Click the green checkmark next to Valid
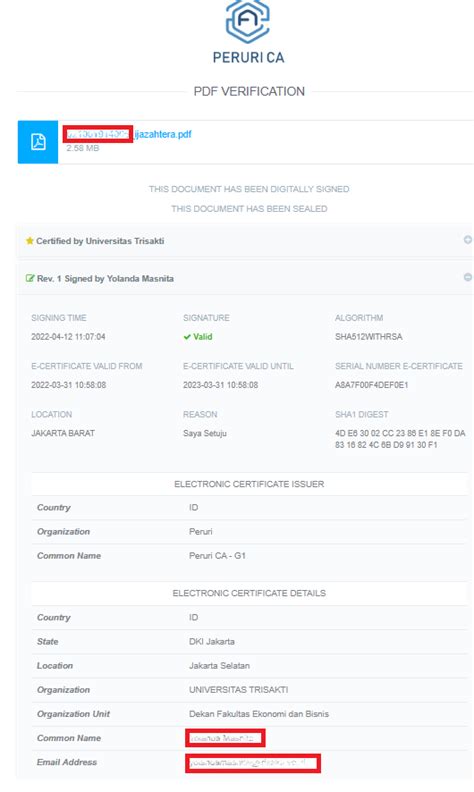 187,337
